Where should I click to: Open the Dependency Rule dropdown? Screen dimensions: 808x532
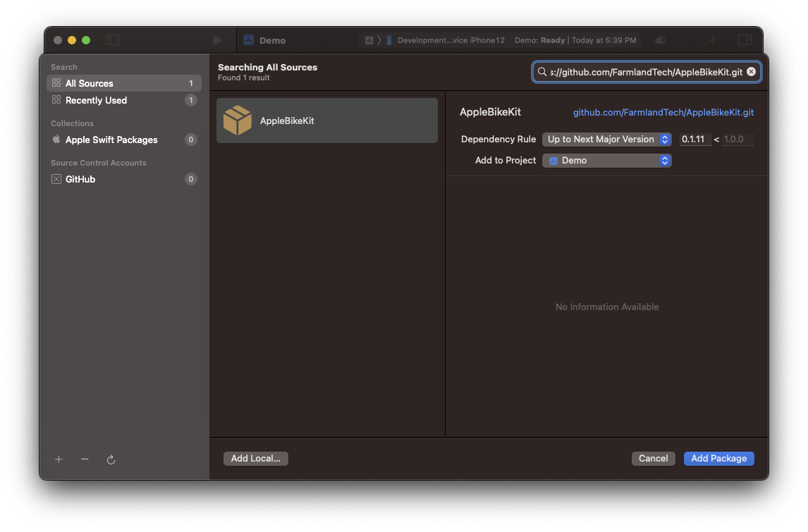tap(606, 140)
